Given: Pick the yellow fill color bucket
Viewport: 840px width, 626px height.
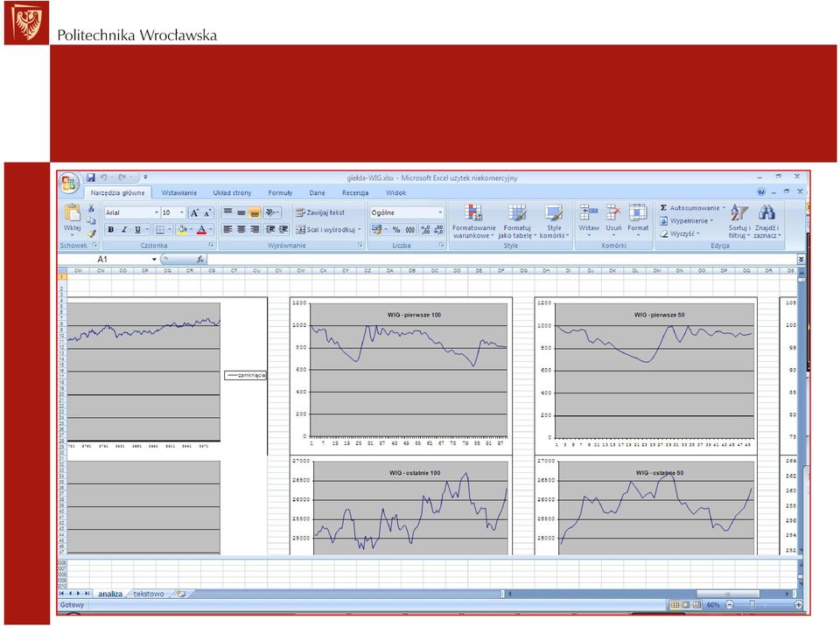Looking at the screenshot, I should pos(182,230).
